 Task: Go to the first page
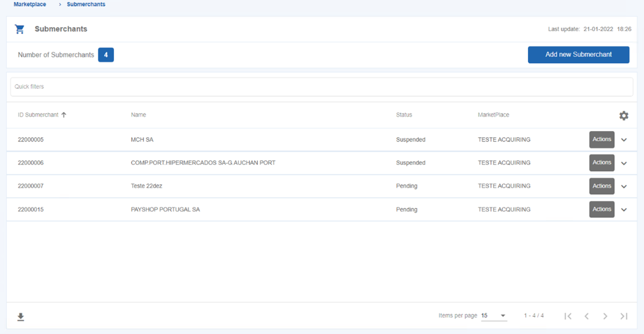568,316
